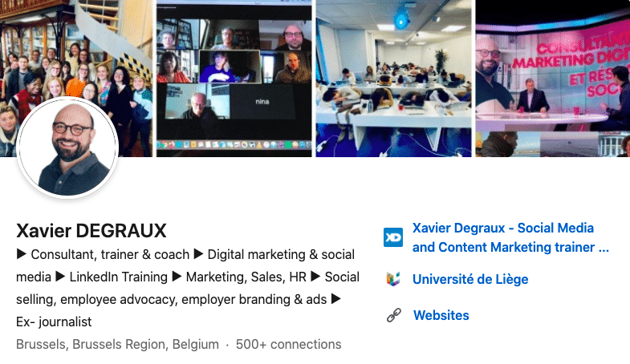630x364 pixels.
Task: Open the Université de Liège link
Action: point(470,279)
